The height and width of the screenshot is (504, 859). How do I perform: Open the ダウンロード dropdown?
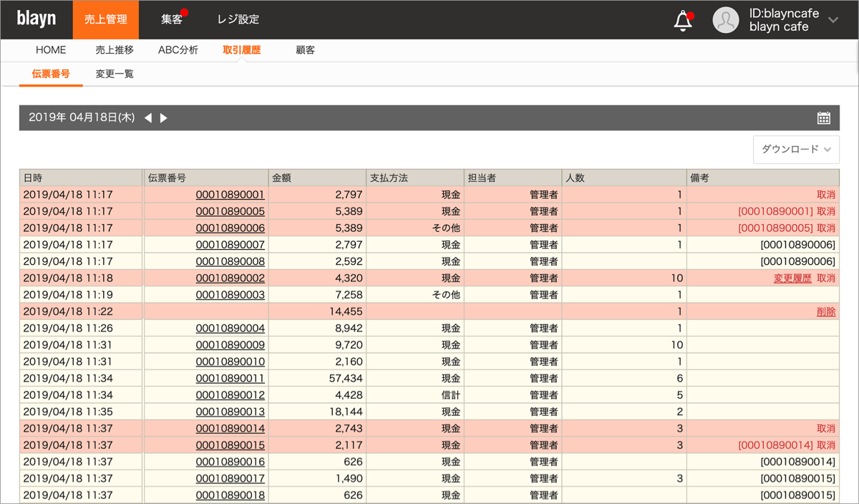796,150
